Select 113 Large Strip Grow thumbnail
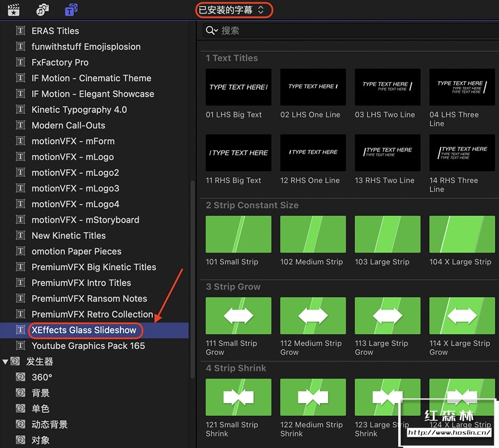The height and width of the screenshot is (448, 499). (387, 316)
